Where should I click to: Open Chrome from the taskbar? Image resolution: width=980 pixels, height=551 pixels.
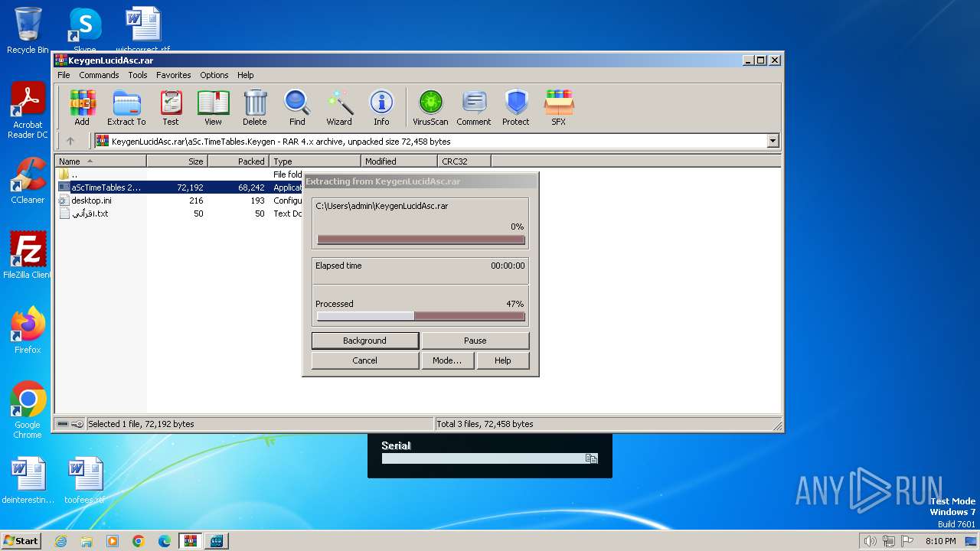click(139, 541)
